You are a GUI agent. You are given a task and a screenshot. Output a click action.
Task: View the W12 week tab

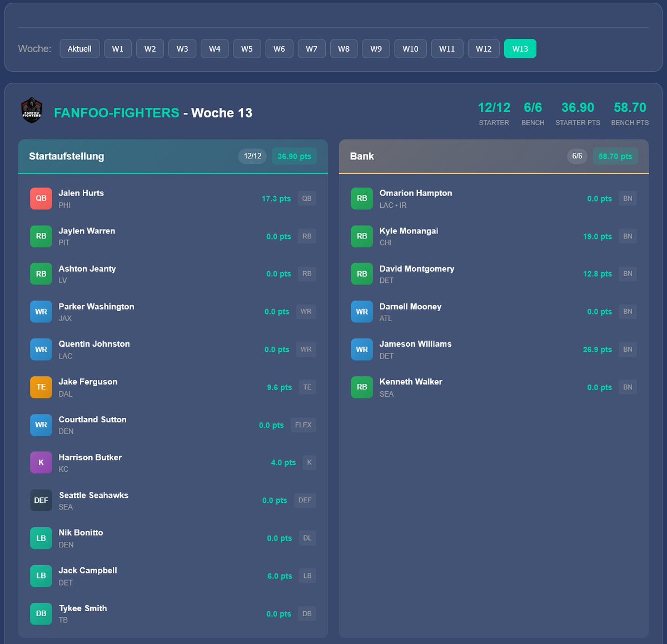coord(484,49)
